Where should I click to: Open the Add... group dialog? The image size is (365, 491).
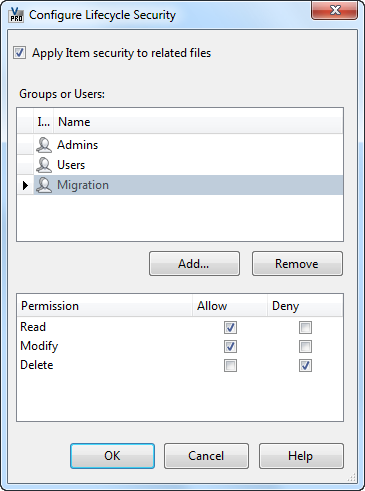194,264
